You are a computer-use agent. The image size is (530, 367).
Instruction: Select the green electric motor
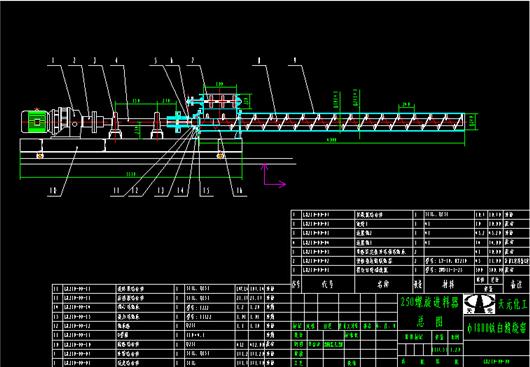[x=34, y=121]
